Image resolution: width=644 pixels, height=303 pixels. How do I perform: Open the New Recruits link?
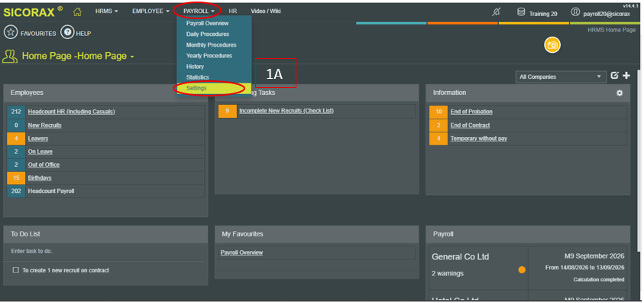(x=45, y=125)
